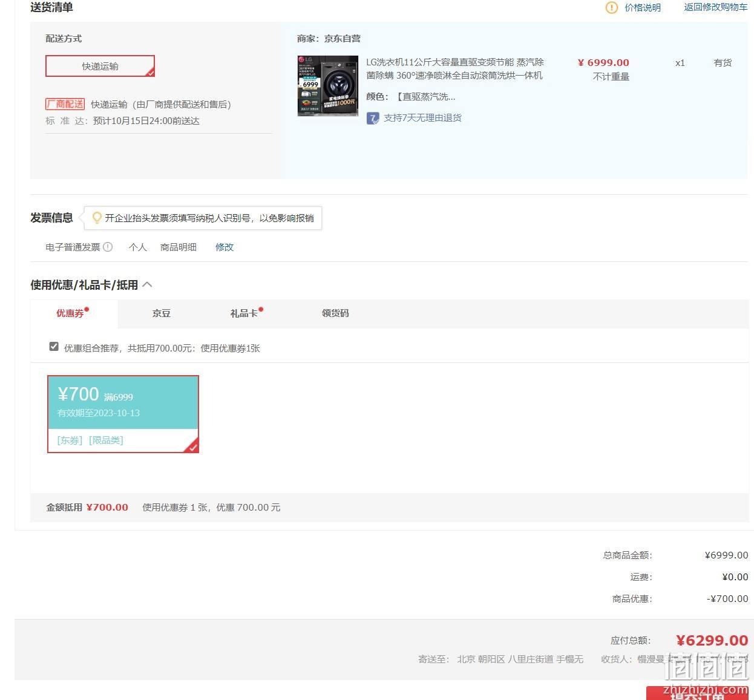Select 快递运输 delivery method button
Viewport: 754px width, 700px height.
click(100, 67)
